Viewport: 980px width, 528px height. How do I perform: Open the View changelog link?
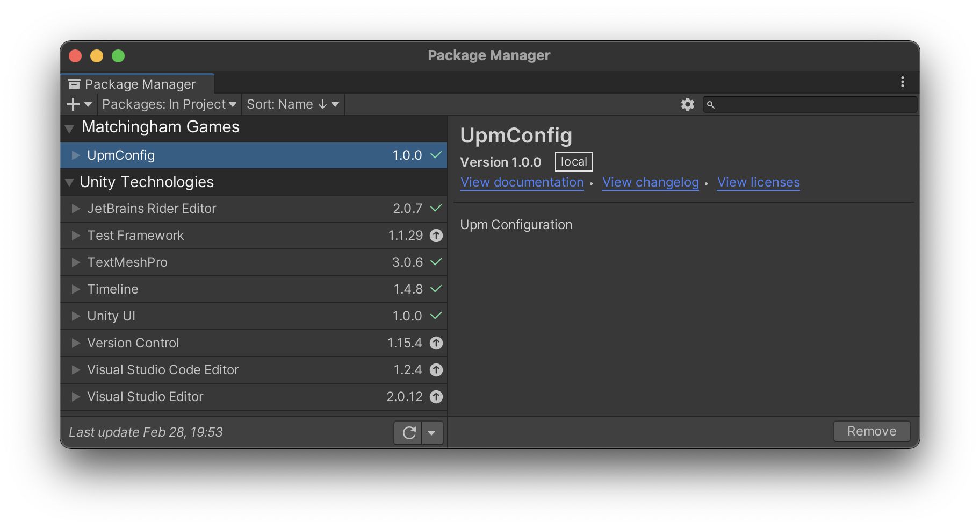tap(650, 182)
